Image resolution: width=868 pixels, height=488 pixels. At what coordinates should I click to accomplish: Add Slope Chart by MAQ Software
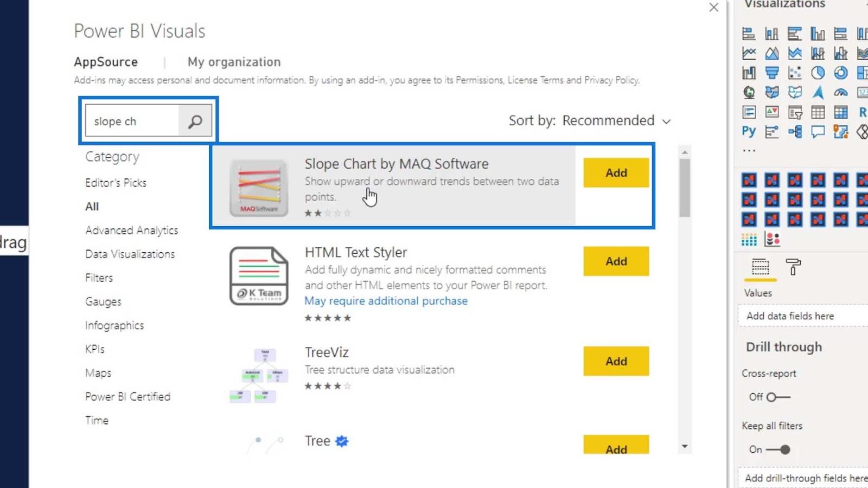click(616, 173)
